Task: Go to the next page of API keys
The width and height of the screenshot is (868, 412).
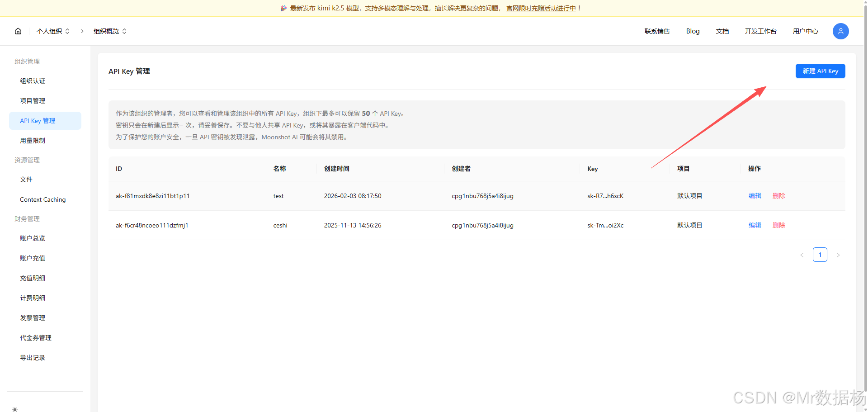Action: coord(839,255)
